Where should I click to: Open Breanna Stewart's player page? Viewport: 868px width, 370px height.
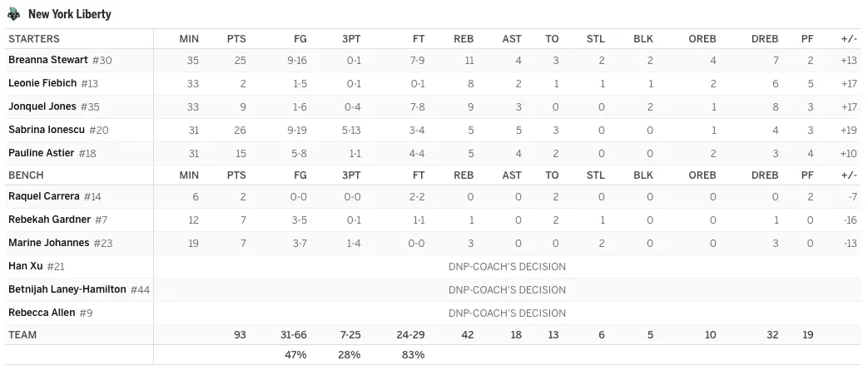click(x=48, y=60)
